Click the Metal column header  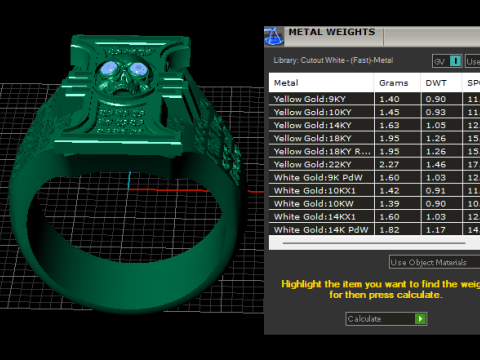pos(321,83)
